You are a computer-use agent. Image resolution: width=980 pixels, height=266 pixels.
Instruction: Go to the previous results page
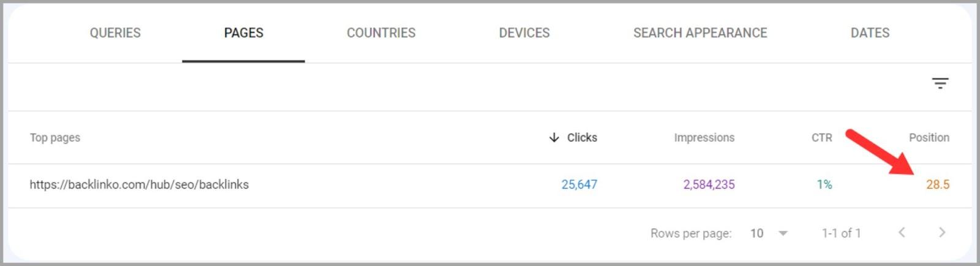point(902,232)
